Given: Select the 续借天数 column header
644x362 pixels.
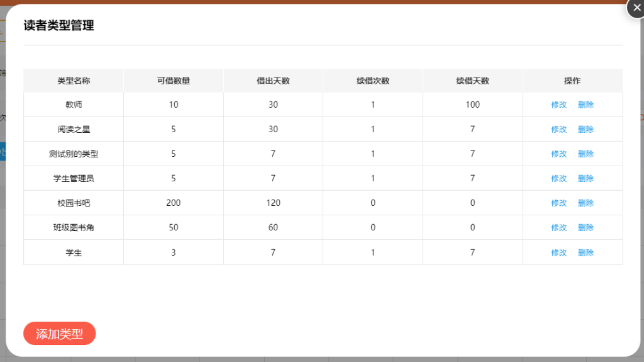Looking at the screenshot, I should (473, 81).
